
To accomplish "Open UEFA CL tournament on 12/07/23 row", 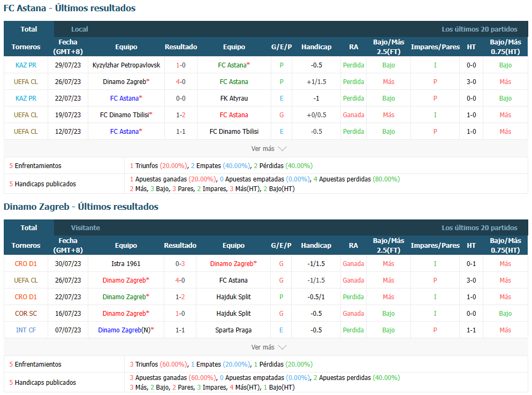I will click(26, 132).
